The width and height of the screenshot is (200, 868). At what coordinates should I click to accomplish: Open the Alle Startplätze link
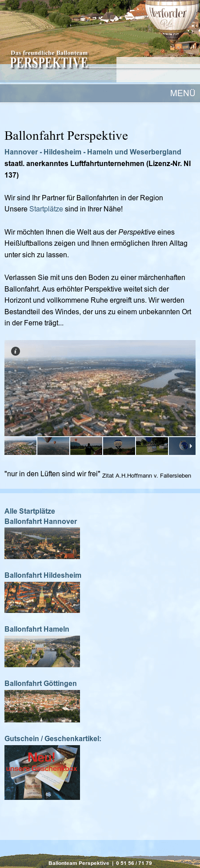pos(30,511)
